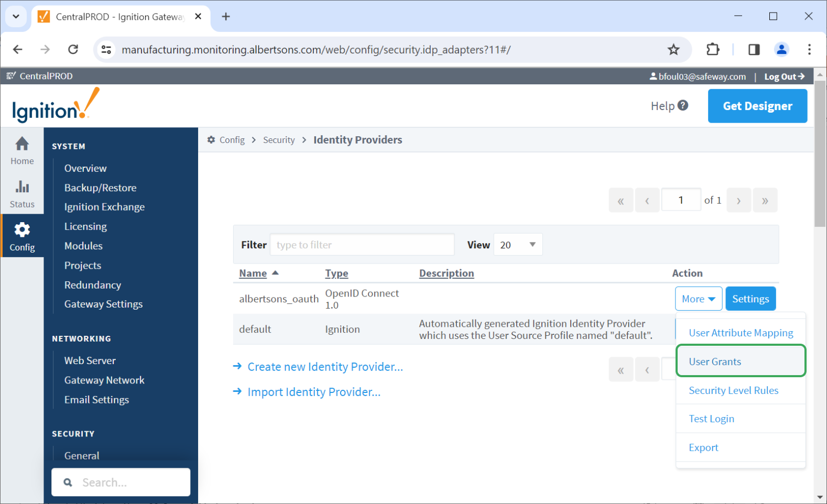827x504 pixels.
Task: Select User Attribute Mapping menu entry
Action: (x=741, y=333)
